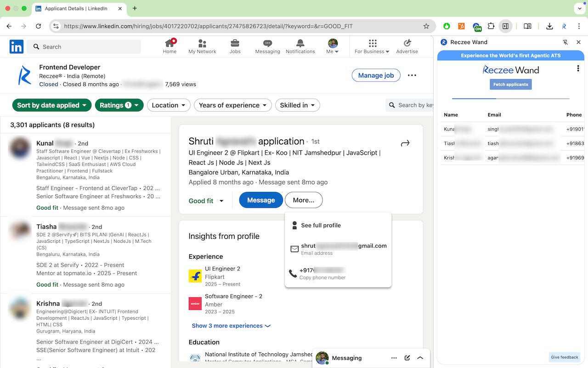Go to My Network icon

(202, 46)
